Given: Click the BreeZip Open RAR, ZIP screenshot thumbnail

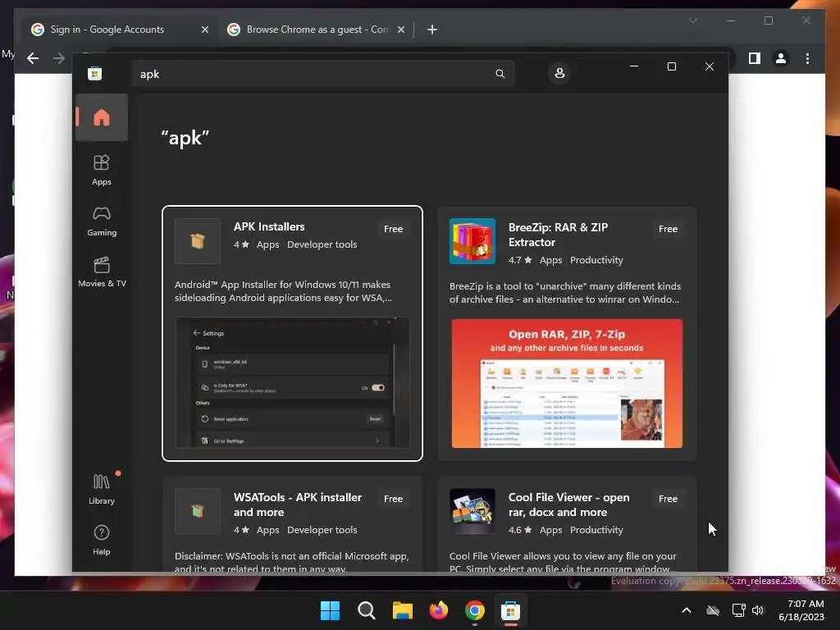Looking at the screenshot, I should tap(567, 384).
